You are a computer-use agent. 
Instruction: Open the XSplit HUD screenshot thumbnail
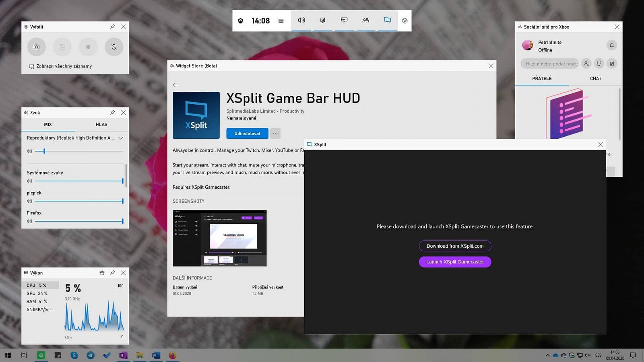[220, 238]
